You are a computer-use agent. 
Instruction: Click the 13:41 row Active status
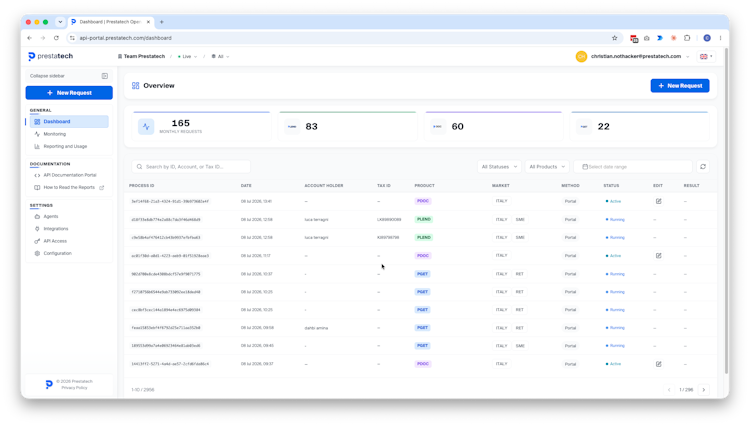click(613, 201)
